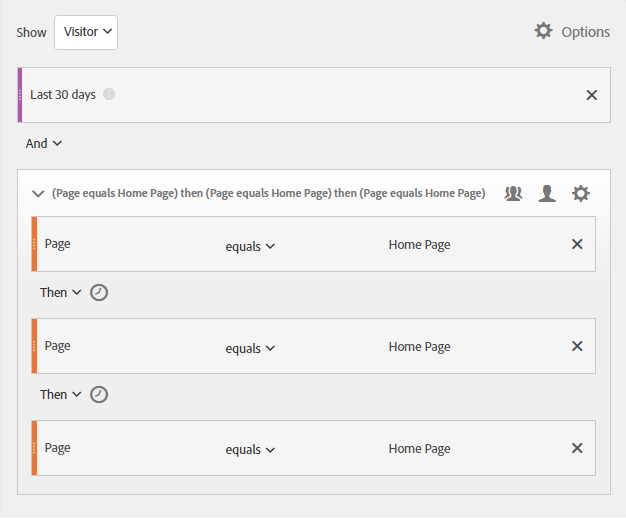
Task: Click the info icon beside Last 30 days
Action: coord(109,94)
